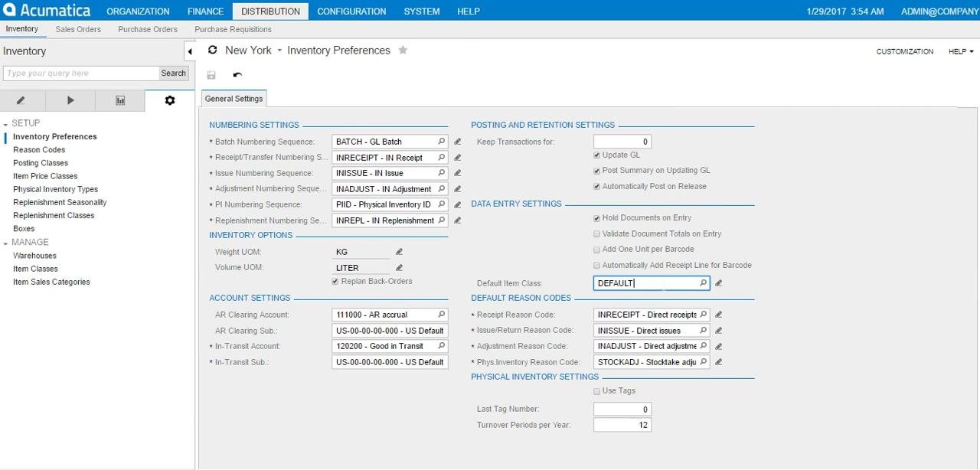The width and height of the screenshot is (980, 470).
Task: Open lookup for Receipt Reason Code
Action: point(703,315)
